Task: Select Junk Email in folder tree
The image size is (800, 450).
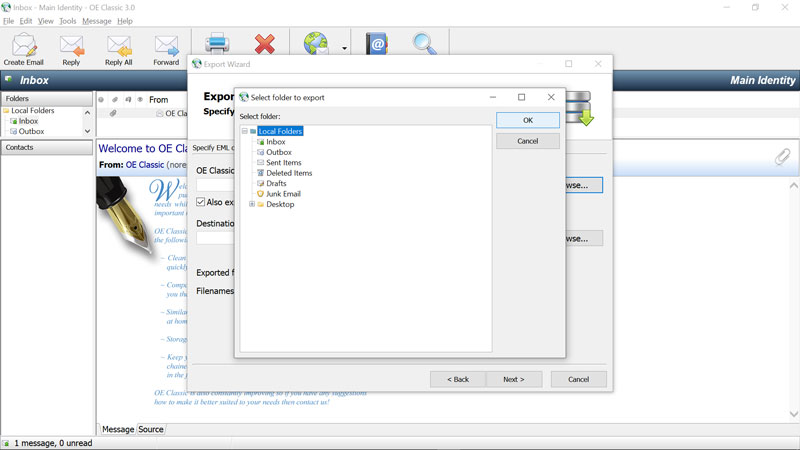Action: (x=283, y=194)
